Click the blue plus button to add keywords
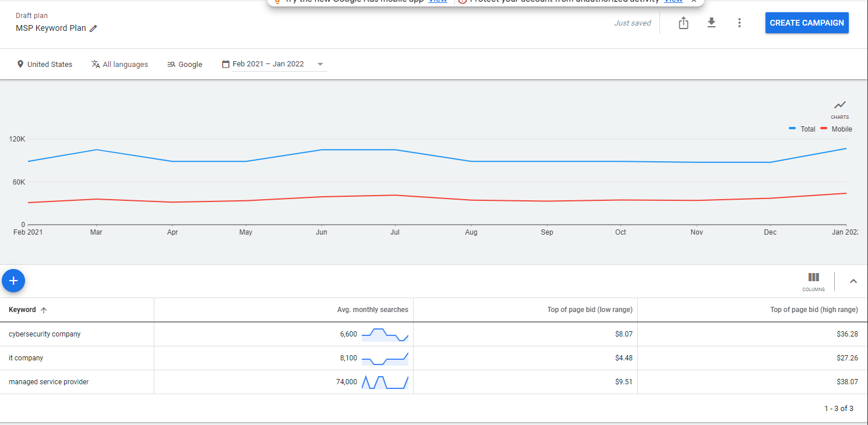The height and width of the screenshot is (425, 868). pos(13,280)
